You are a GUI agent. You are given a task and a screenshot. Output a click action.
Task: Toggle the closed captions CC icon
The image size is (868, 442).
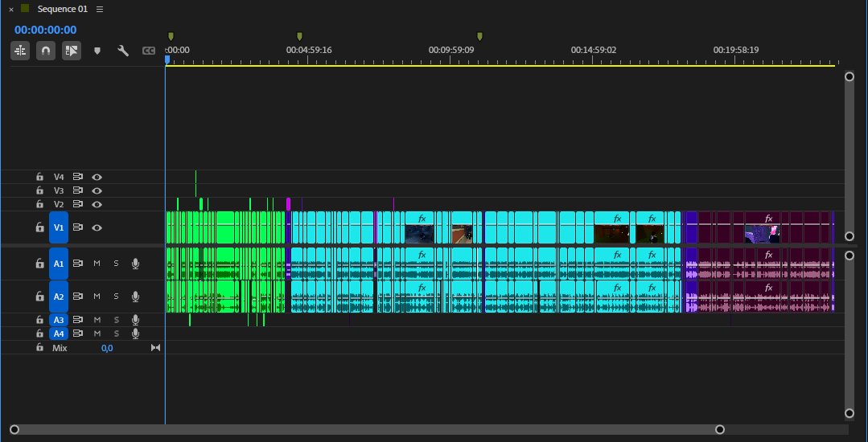click(148, 51)
